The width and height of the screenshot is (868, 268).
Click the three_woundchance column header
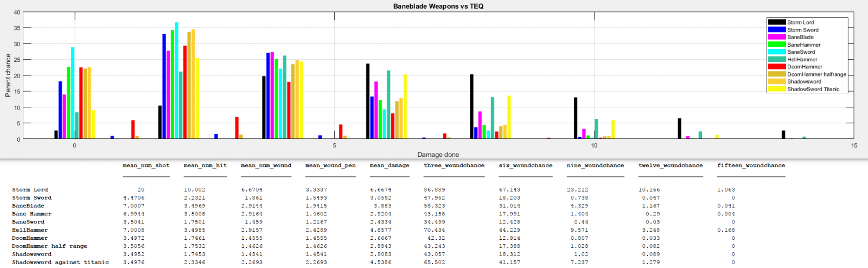[454, 165]
